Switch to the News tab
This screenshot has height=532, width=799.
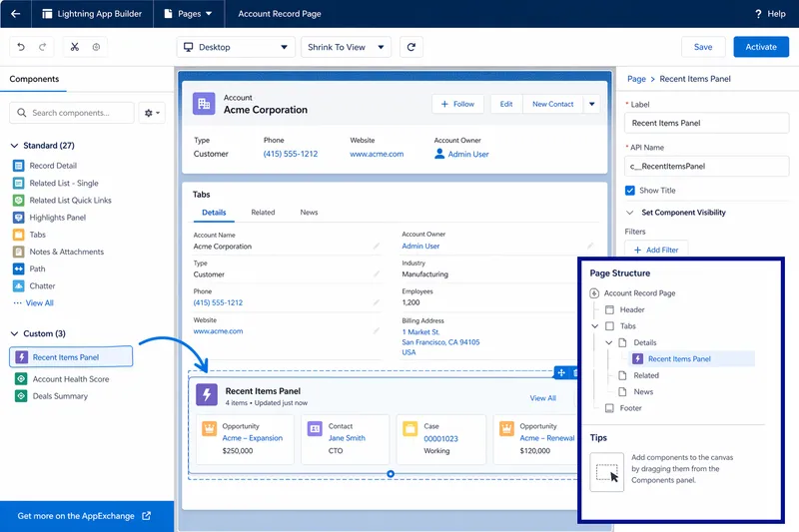point(309,213)
